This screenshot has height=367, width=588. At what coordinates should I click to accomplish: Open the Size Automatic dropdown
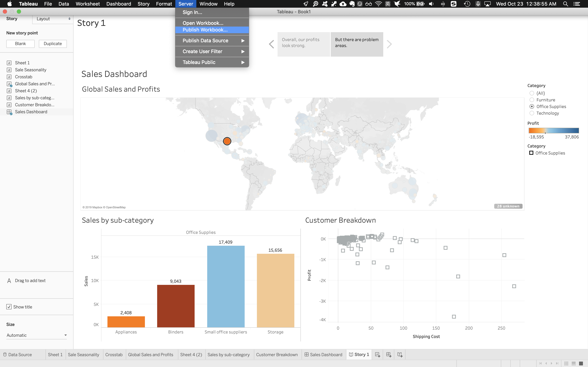36,335
